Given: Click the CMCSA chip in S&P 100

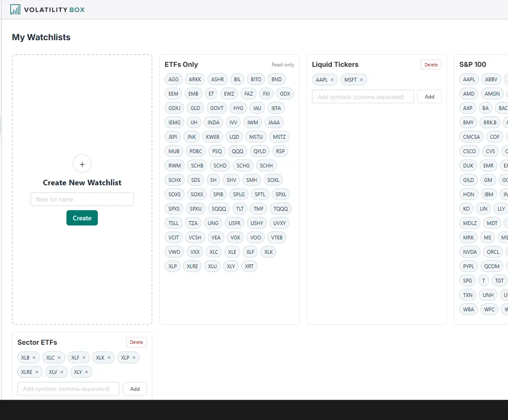Looking at the screenshot, I should [472, 137].
